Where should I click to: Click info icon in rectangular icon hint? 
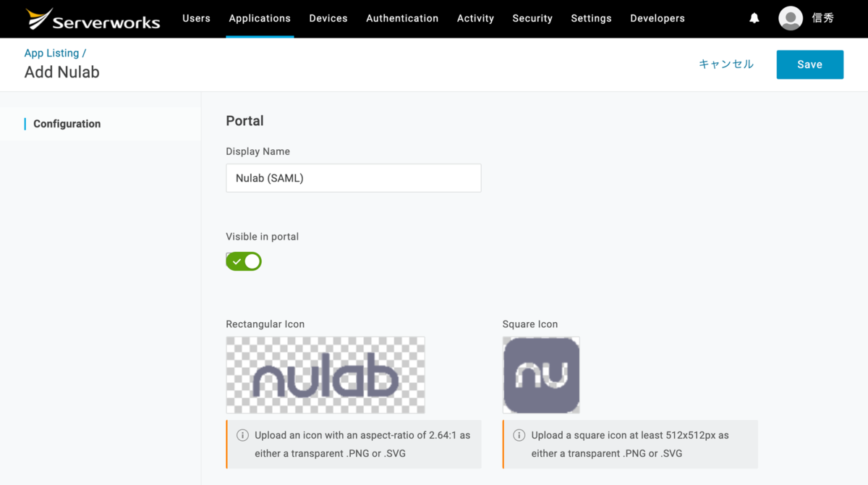pos(242,435)
